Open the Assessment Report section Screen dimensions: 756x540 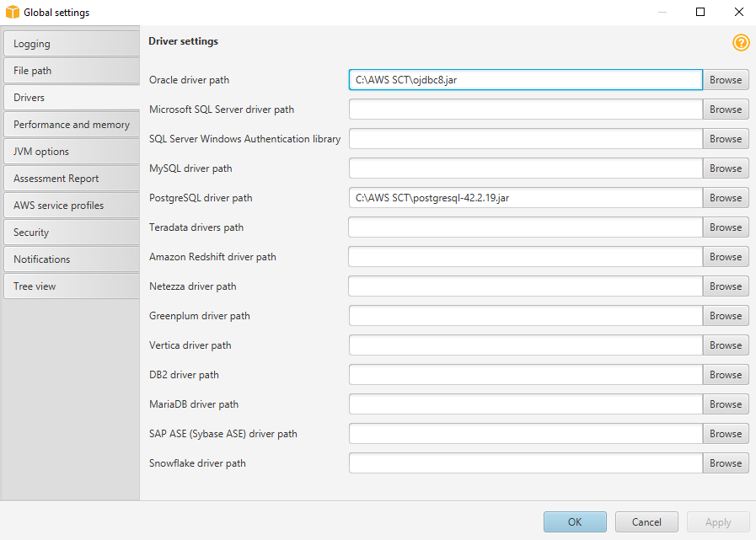click(71, 178)
